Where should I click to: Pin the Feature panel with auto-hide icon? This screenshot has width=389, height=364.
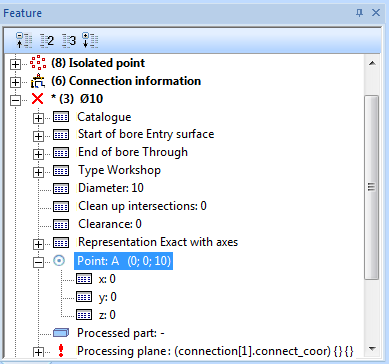[359, 13]
